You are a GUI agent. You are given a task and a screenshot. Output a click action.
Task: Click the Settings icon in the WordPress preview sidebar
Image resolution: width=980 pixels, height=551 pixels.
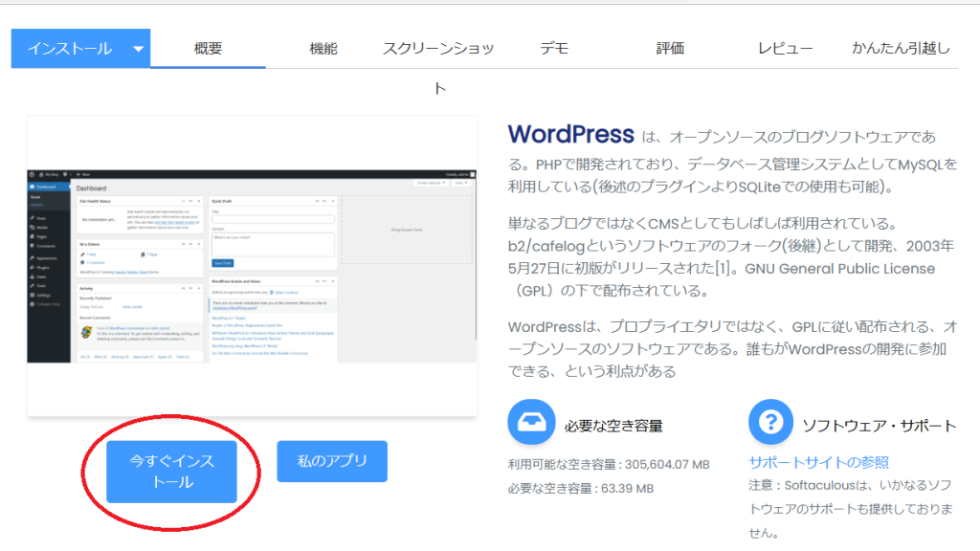pyautogui.click(x=33, y=294)
